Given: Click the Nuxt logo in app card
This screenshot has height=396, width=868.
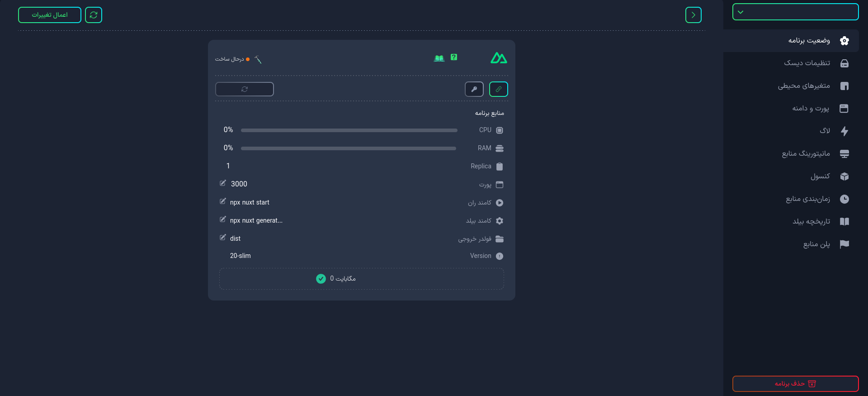Looking at the screenshot, I should coord(499,58).
